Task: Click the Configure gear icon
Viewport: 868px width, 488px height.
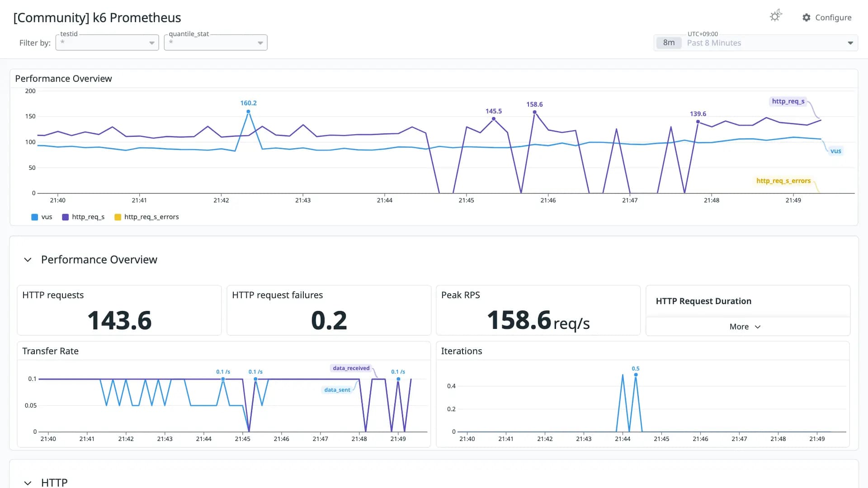Action: tap(806, 17)
